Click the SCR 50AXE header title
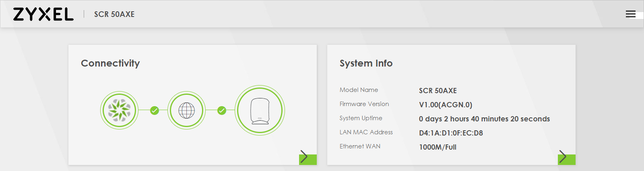This screenshot has width=644, height=171. [114, 14]
